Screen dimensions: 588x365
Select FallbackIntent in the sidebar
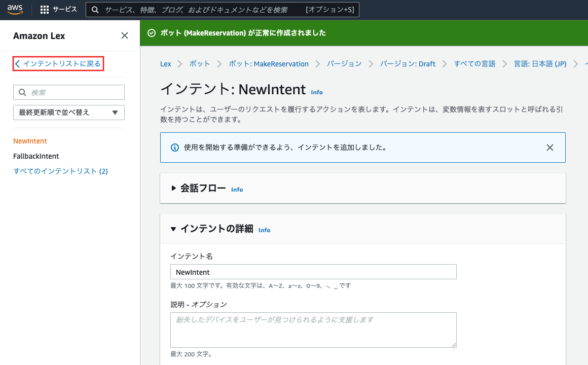tap(36, 156)
